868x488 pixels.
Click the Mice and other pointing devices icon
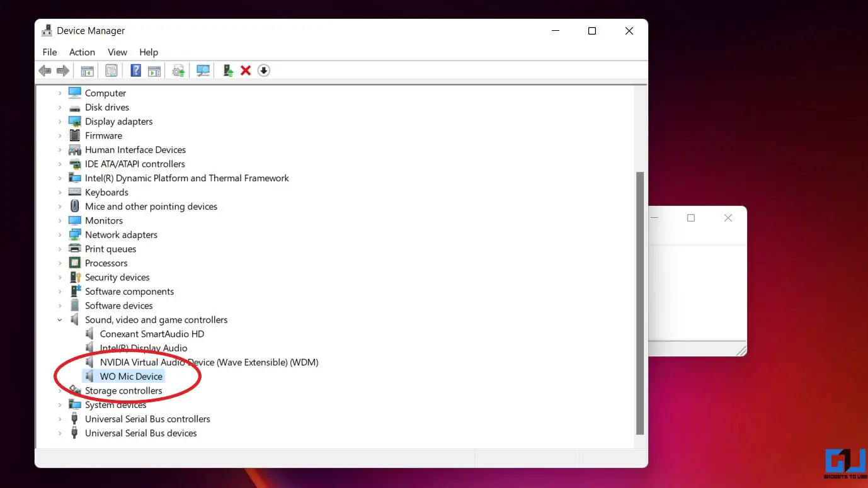click(x=75, y=207)
